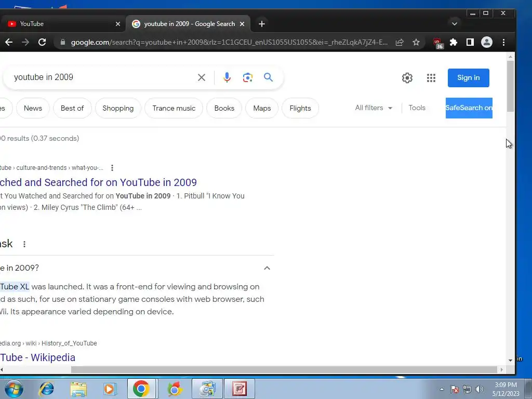Open the volume speaker icon in tray
This screenshot has width=532, height=399.
(479, 389)
